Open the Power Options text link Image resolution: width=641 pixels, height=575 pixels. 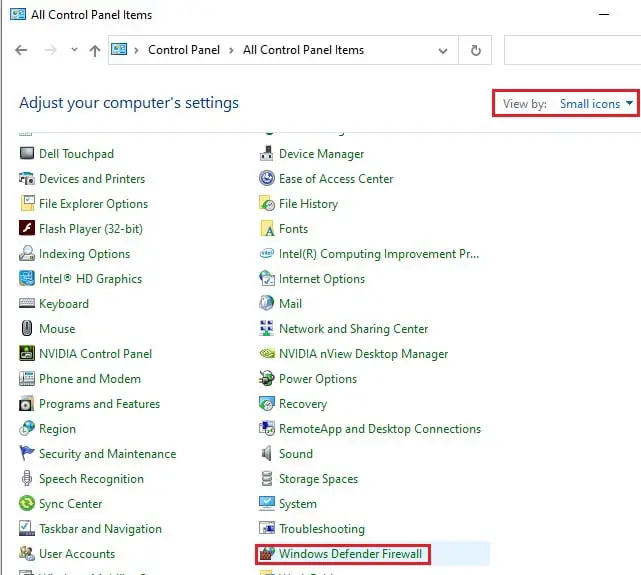(x=318, y=379)
